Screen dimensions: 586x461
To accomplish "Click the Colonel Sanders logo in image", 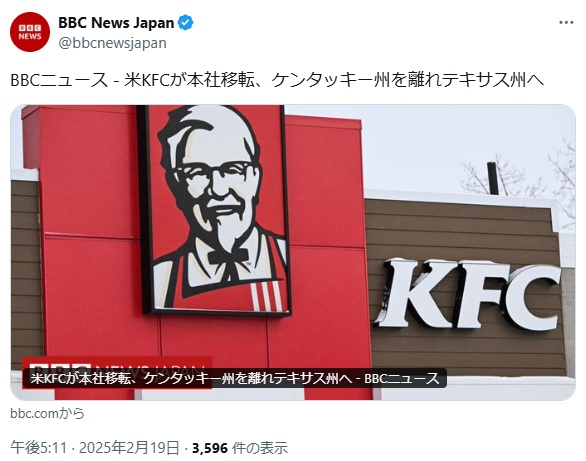I will coord(214,209).
